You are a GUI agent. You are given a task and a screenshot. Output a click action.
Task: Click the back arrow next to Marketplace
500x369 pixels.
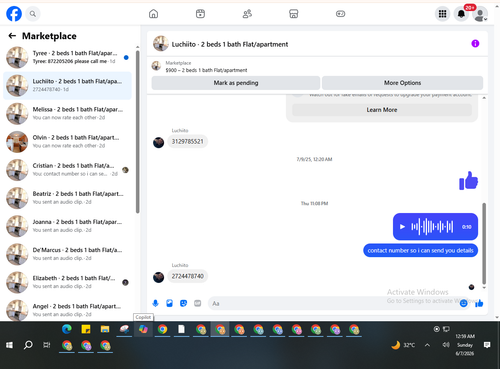(x=12, y=36)
